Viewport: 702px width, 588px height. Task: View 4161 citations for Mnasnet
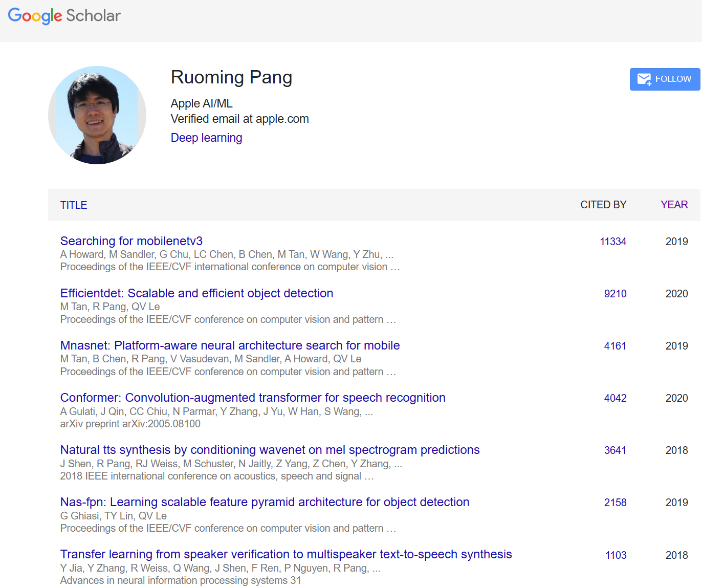[x=615, y=346]
